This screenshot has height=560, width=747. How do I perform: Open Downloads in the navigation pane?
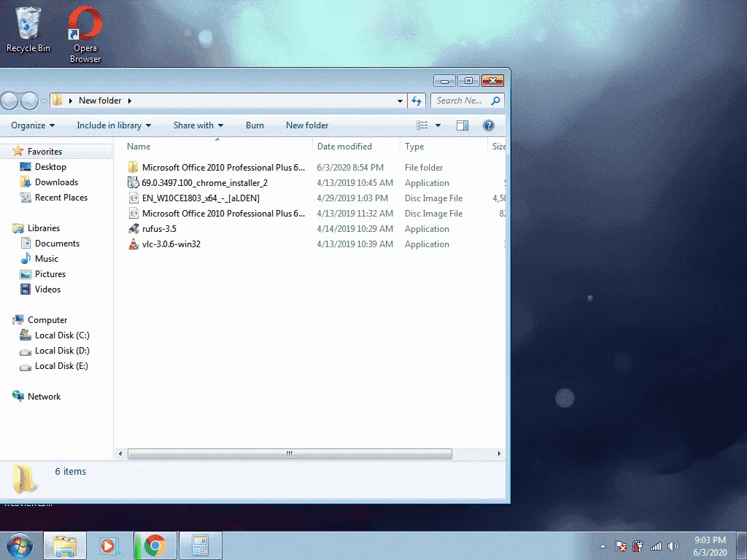(56, 182)
